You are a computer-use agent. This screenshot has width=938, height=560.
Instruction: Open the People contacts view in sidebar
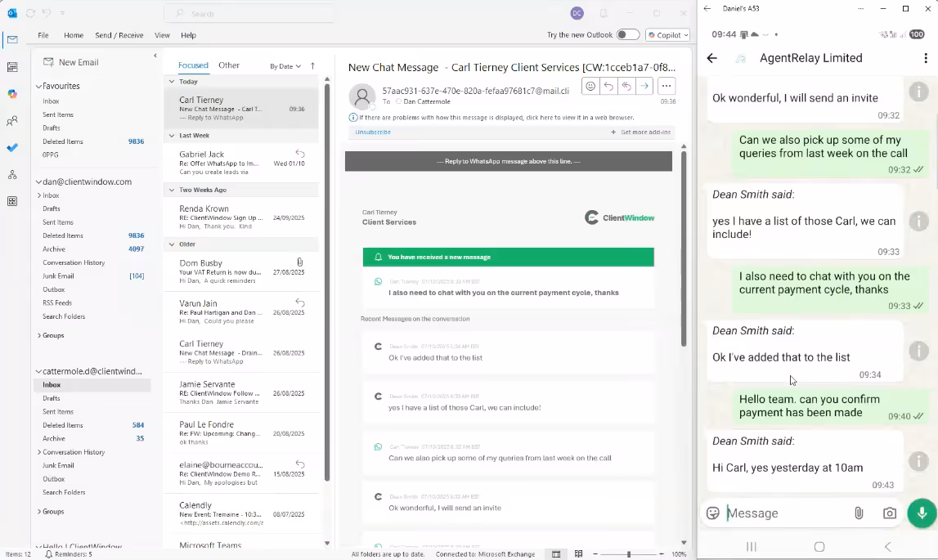[x=12, y=122]
